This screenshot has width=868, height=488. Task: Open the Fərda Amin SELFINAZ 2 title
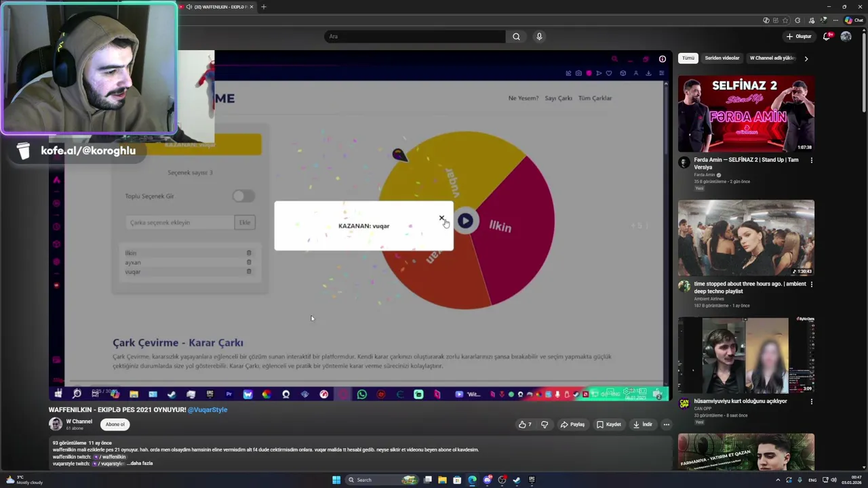tap(746, 163)
